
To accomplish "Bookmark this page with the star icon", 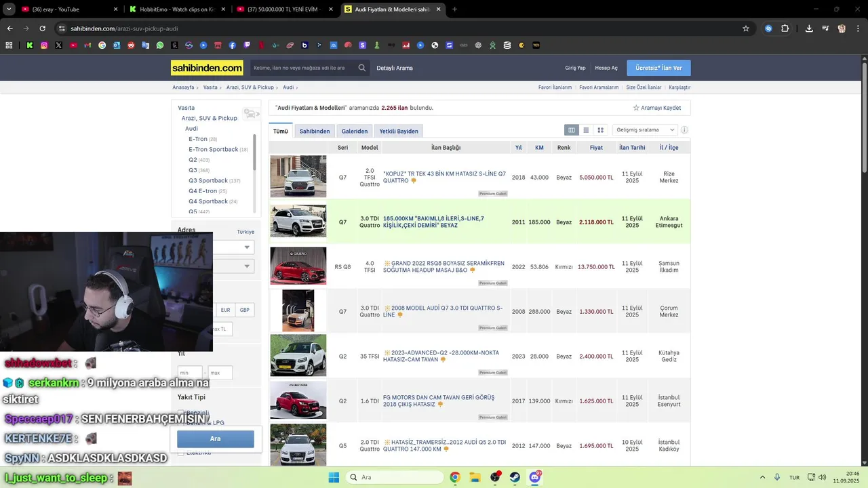I will (x=746, y=28).
